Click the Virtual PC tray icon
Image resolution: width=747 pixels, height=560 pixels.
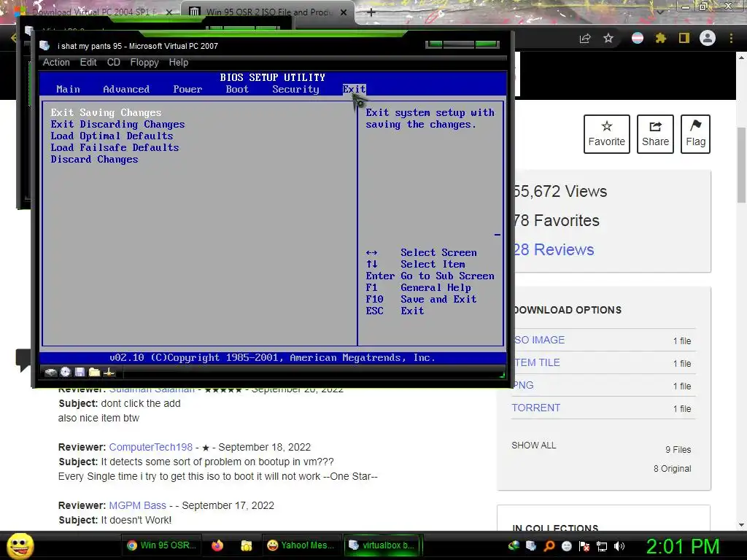[531, 546]
